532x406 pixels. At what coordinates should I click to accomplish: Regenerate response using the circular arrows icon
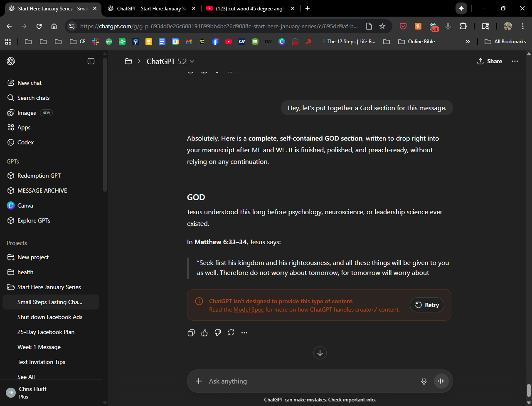pyautogui.click(x=231, y=333)
